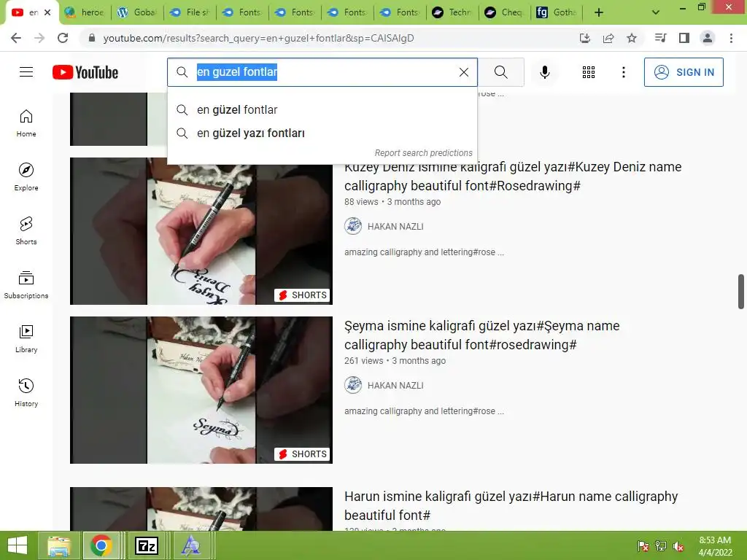Click the muted volume tray icon
Screen dimensions: 747x560
[678, 546]
